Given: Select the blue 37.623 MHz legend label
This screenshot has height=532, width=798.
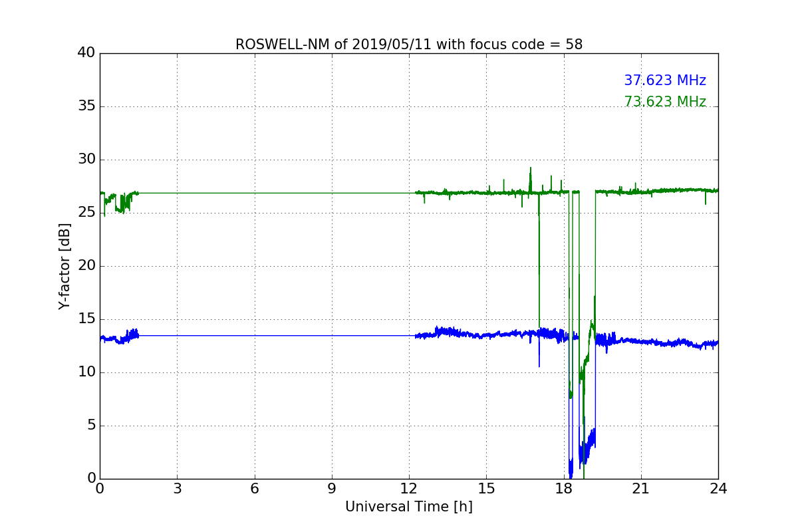Looking at the screenshot, I should [x=665, y=80].
